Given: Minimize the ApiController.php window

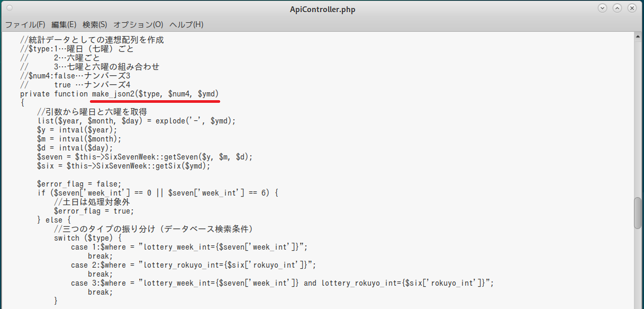Looking at the screenshot, I should click(603, 8).
